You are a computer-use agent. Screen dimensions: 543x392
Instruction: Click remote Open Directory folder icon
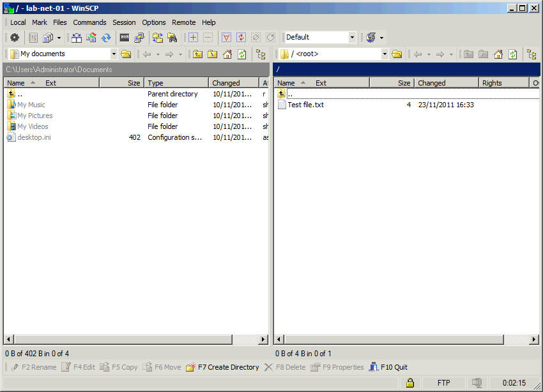click(x=397, y=54)
